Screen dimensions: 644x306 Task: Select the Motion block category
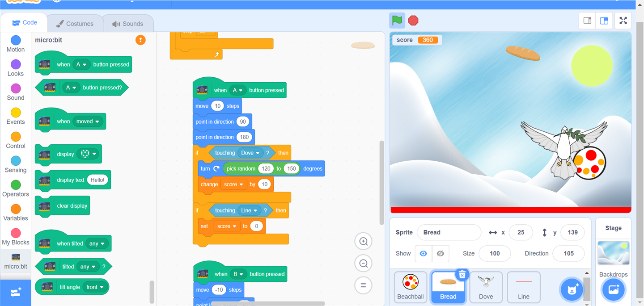coord(16,44)
